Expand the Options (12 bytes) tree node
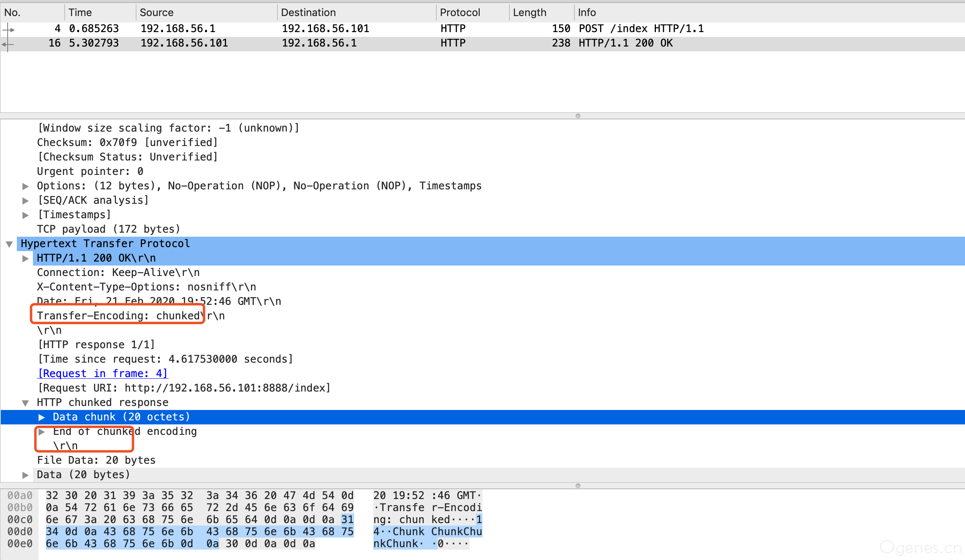 25,186
